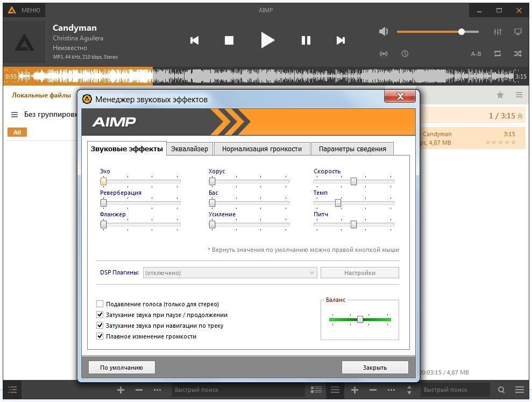Open the bottom-right hamburger menu
This screenshot has height=402, width=532.
coord(520,390)
